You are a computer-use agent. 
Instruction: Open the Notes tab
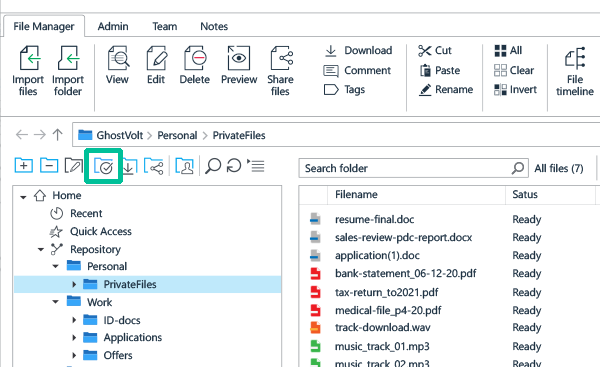click(214, 26)
